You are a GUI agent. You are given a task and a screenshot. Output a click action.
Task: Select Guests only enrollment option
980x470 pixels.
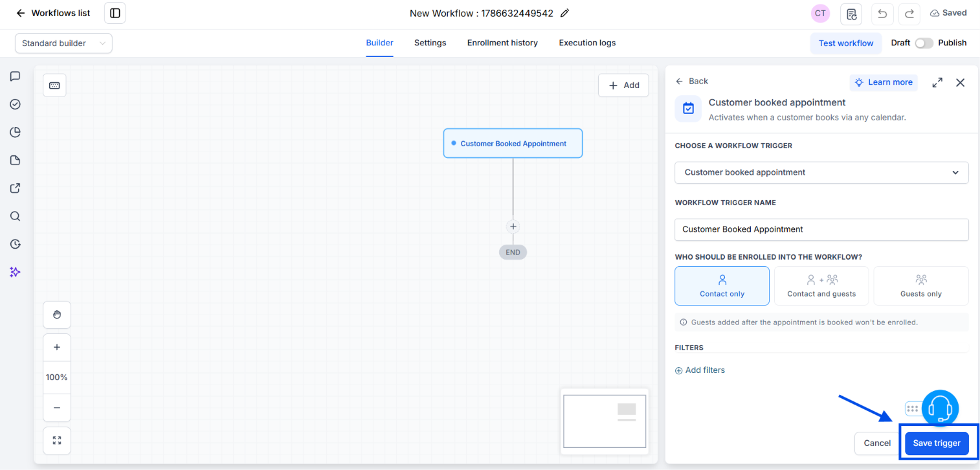point(921,286)
